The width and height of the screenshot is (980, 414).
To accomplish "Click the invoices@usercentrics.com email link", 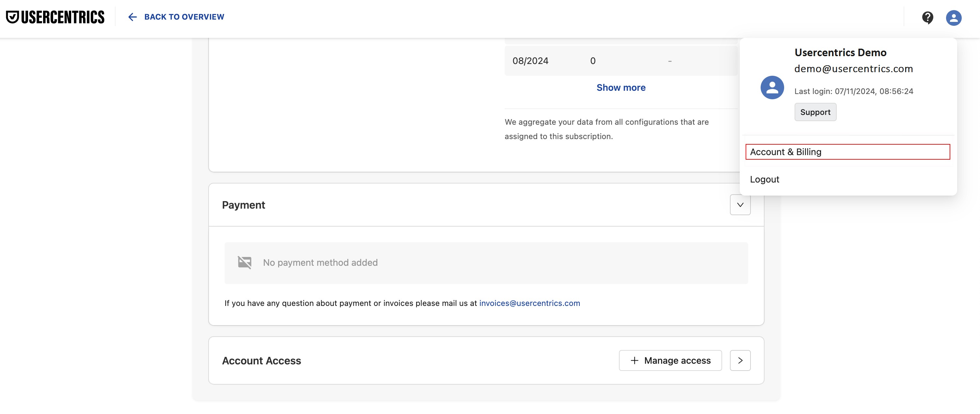I will click(x=530, y=303).
